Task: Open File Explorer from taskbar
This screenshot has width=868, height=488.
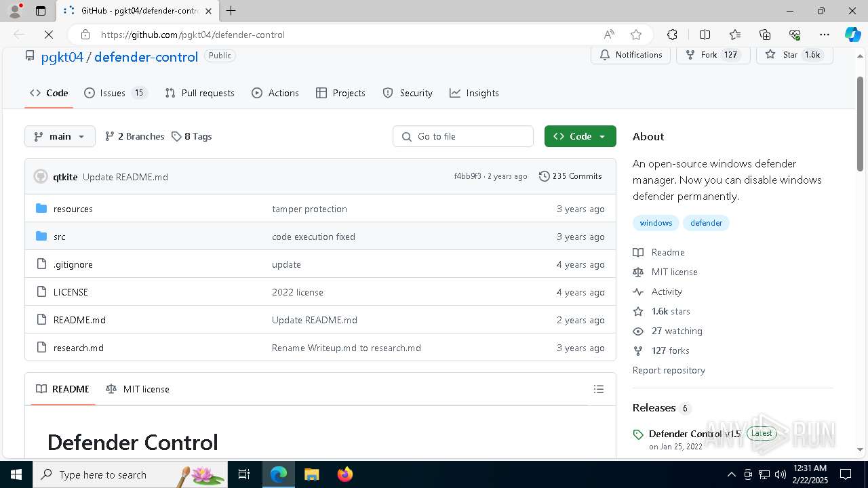Action: [311, 474]
